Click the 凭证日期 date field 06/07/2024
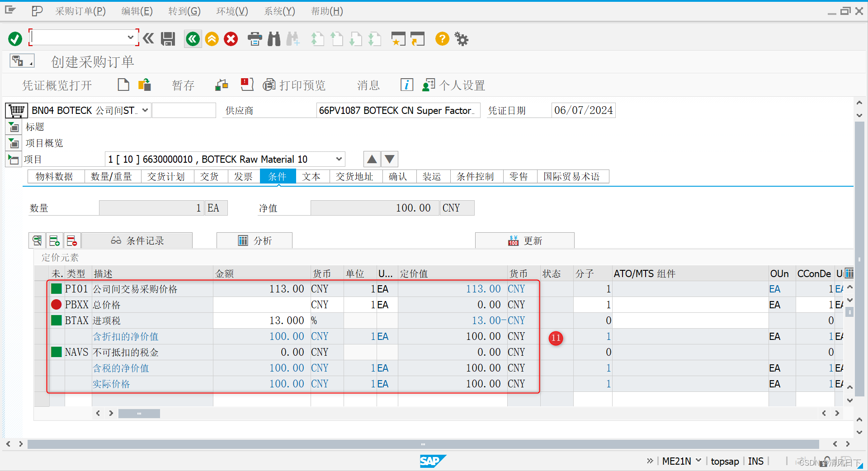The height and width of the screenshot is (471, 868). click(583, 110)
